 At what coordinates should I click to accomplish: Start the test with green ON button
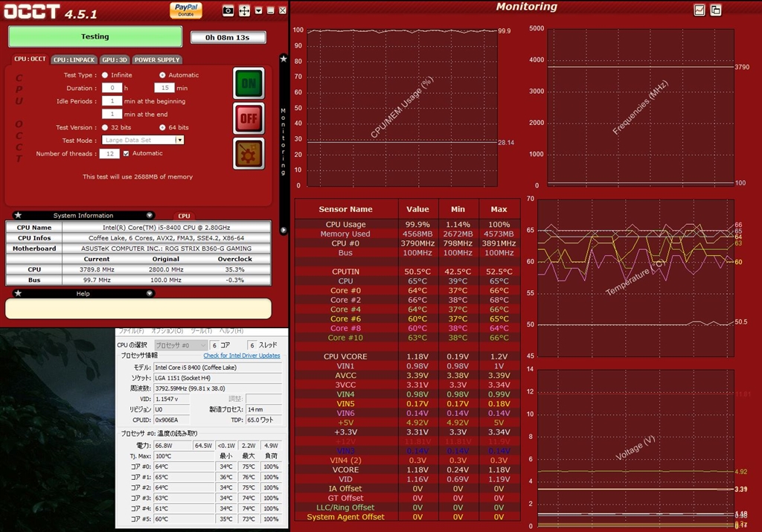click(x=249, y=83)
